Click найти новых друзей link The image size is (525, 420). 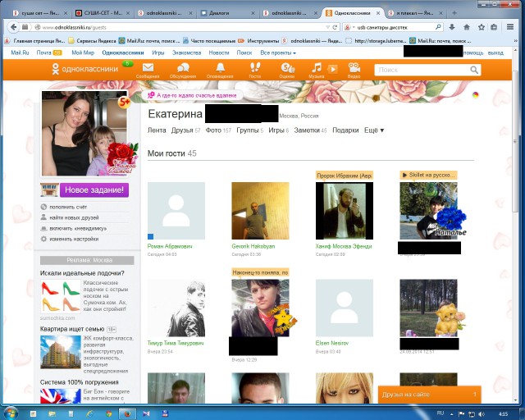click(74, 217)
